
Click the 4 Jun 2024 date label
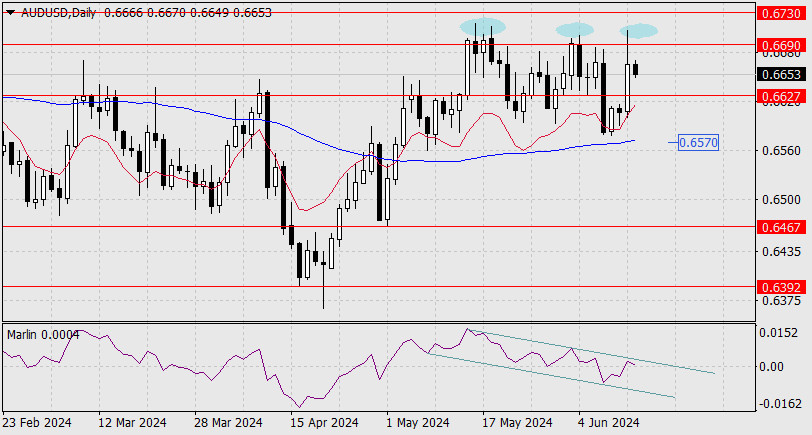[x=610, y=423]
